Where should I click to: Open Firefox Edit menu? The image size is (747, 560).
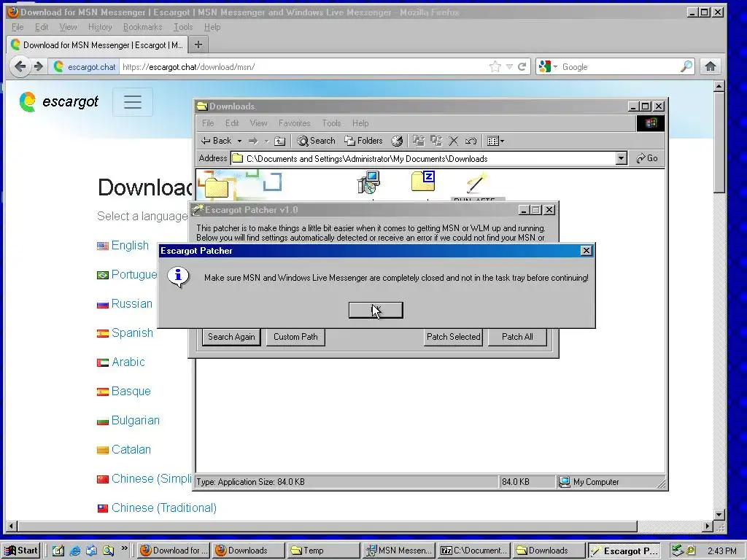tap(42, 27)
